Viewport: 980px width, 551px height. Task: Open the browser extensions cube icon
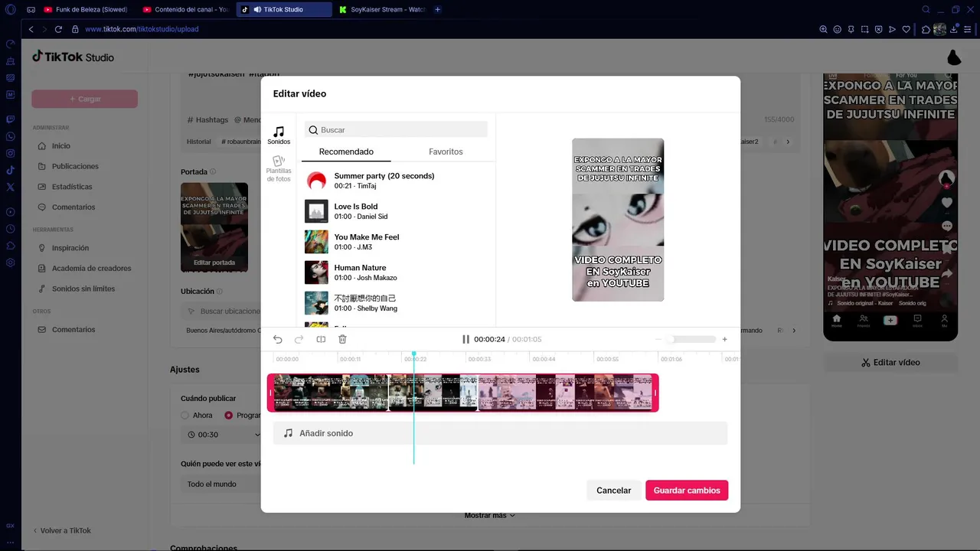926,29
